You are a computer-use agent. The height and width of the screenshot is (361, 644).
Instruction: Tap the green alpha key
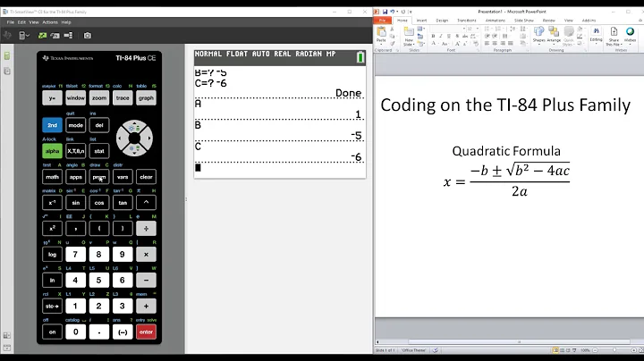coord(52,151)
